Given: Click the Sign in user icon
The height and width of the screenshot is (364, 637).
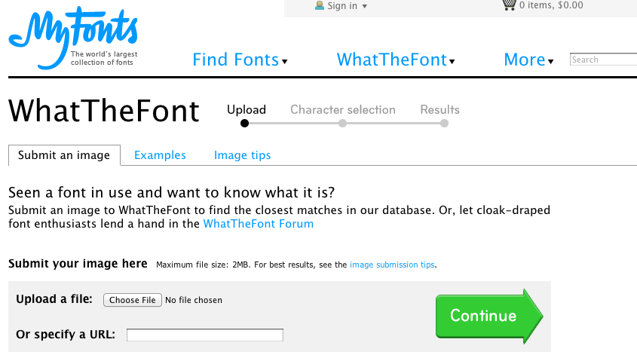Looking at the screenshot, I should coord(320,5).
